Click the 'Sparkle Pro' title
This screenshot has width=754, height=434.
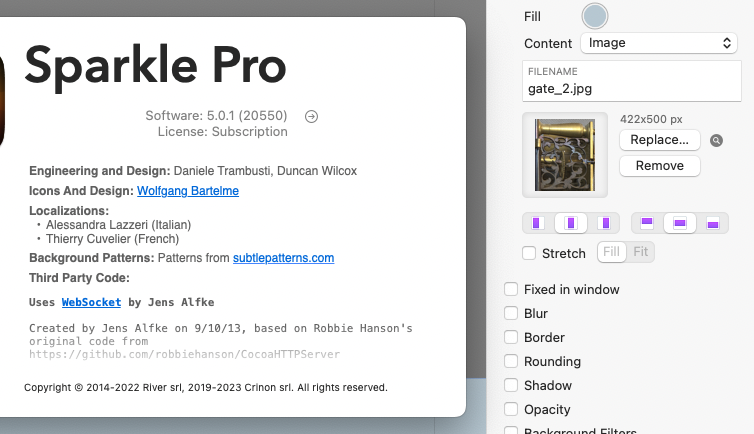155,66
